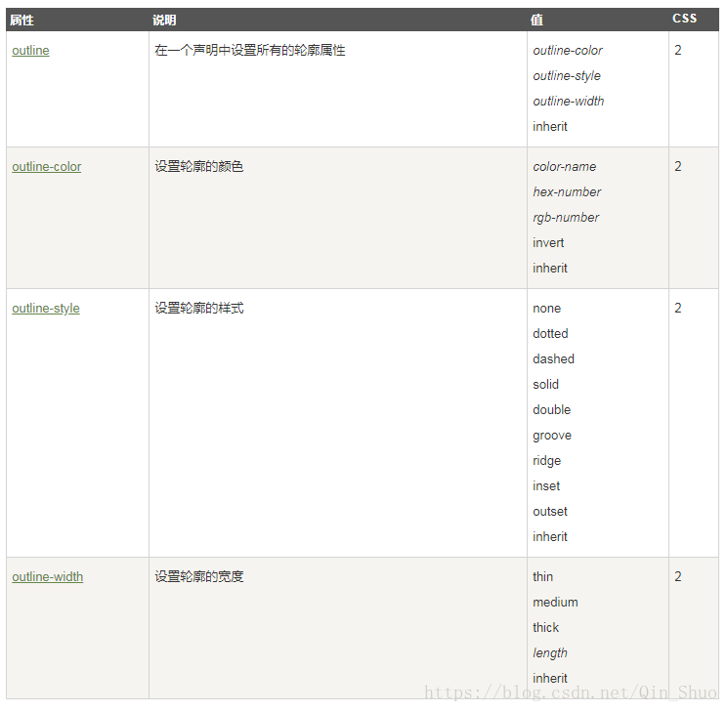Click inherit in the outline-width row
This screenshot has height=712, width=728.
[550, 678]
